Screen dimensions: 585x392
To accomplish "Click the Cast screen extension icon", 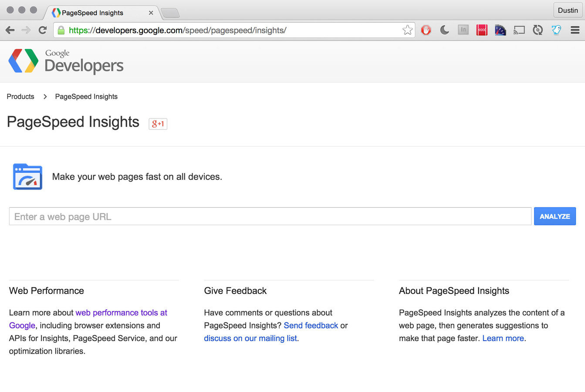I will tap(519, 30).
